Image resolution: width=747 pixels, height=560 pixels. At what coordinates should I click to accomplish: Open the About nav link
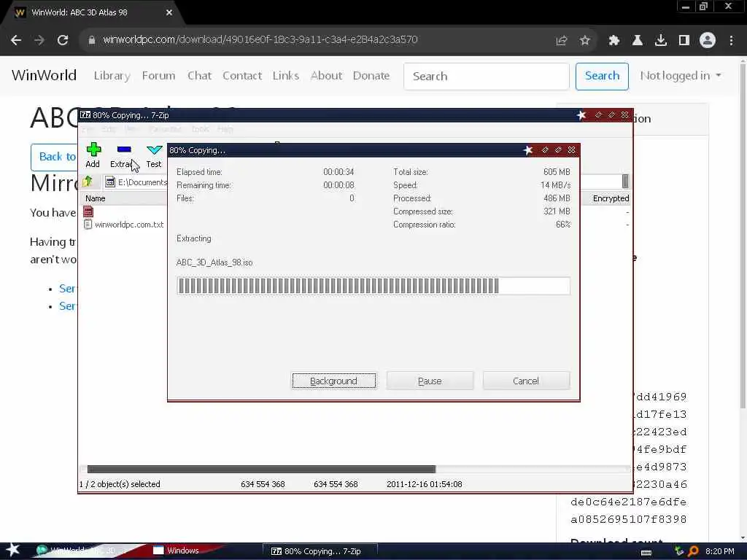[x=326, y=76]
